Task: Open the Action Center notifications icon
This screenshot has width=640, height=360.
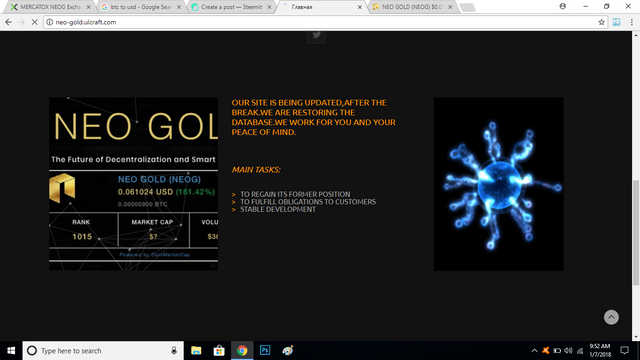Action: tap(624, 351)
